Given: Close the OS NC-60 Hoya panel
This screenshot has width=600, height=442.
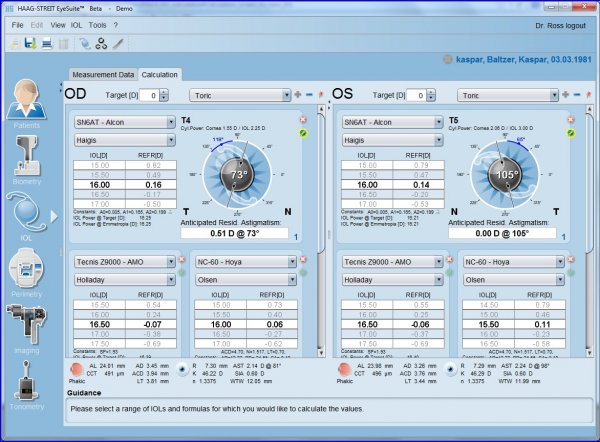Looking at the screenshot, I should tap(571, 259).
